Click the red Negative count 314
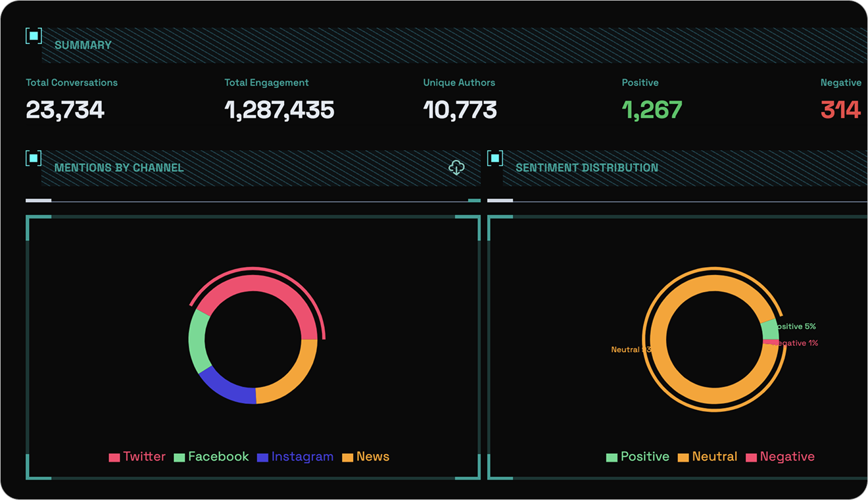Image resolution: width=868 pixels, height=500 pixels. [840, 110]
